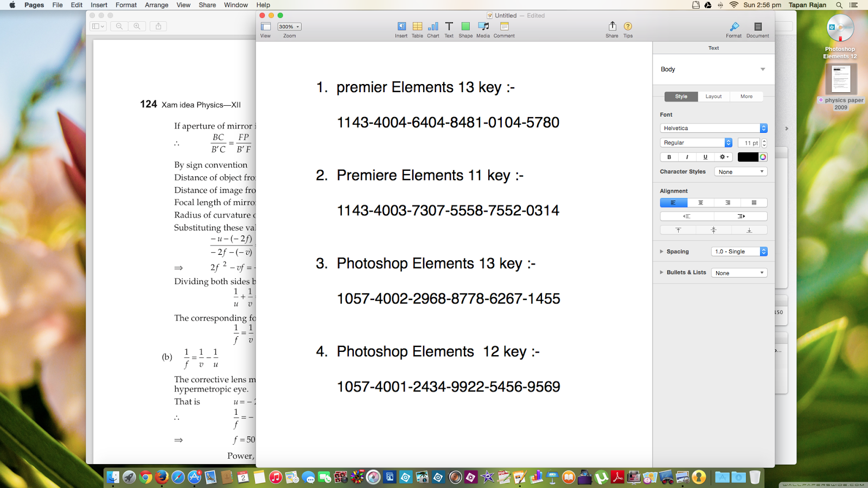Open uTorrent from the Dock

601,477
